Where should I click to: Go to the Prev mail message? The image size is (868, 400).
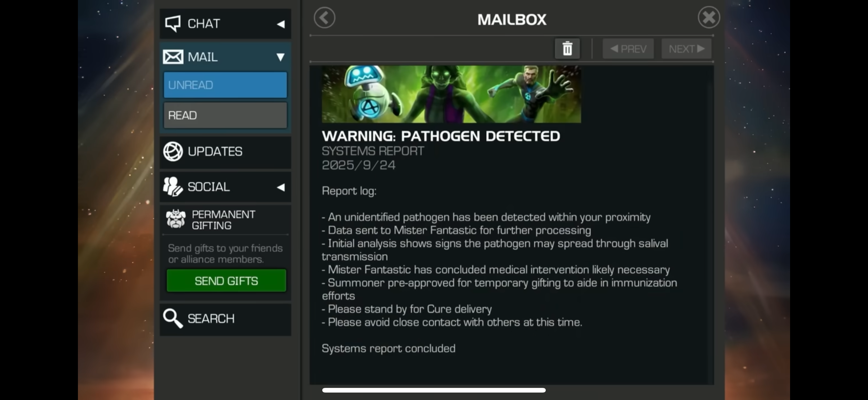pyautogui.click(x=628, y=49)
